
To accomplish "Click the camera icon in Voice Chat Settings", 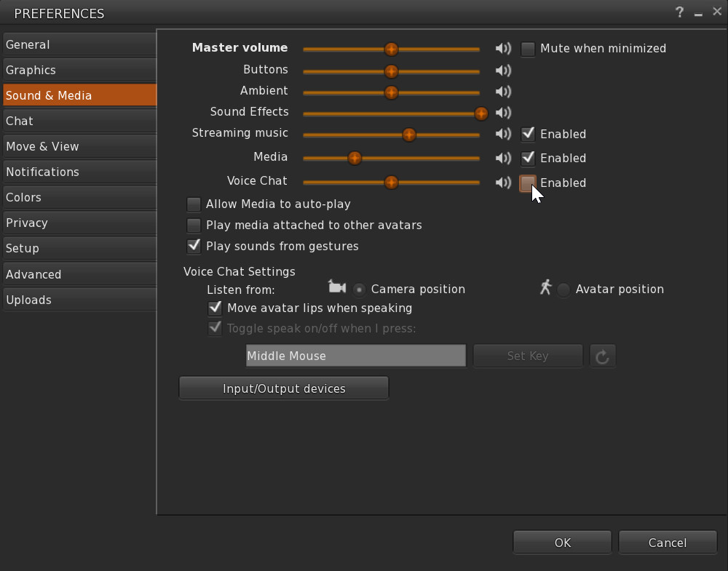I will tap(337, 287).
